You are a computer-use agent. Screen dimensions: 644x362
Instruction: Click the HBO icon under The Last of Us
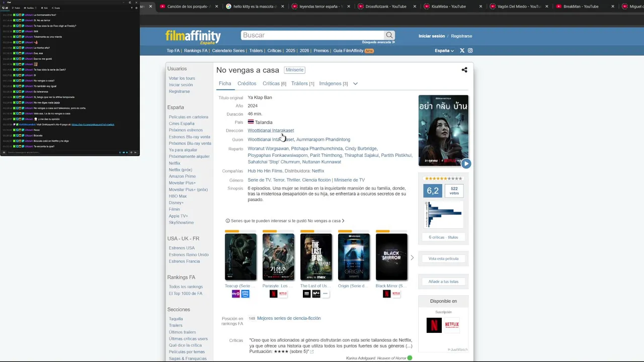pos(306,294)
